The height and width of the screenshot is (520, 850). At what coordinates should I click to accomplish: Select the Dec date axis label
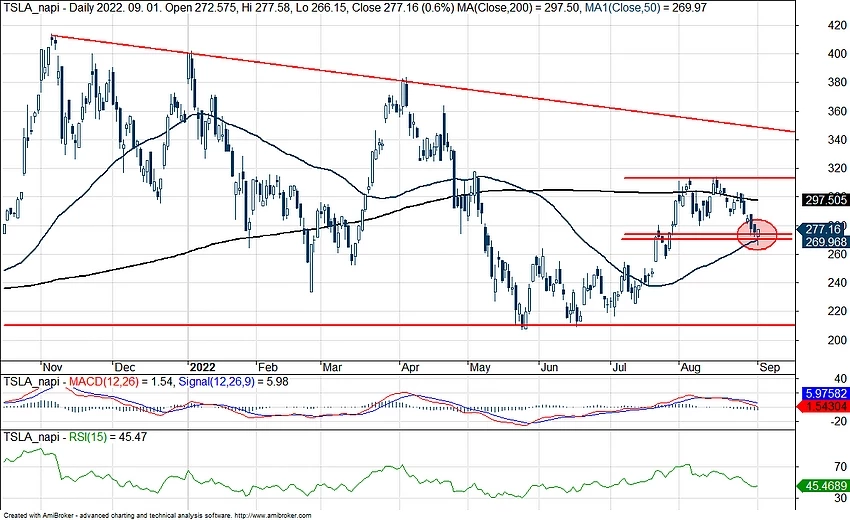[125, 367]
